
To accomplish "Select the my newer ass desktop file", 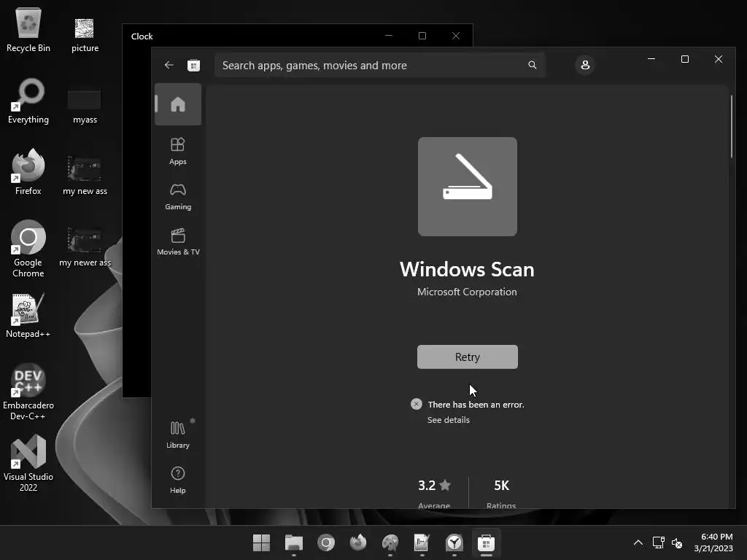I will point(85,247).
